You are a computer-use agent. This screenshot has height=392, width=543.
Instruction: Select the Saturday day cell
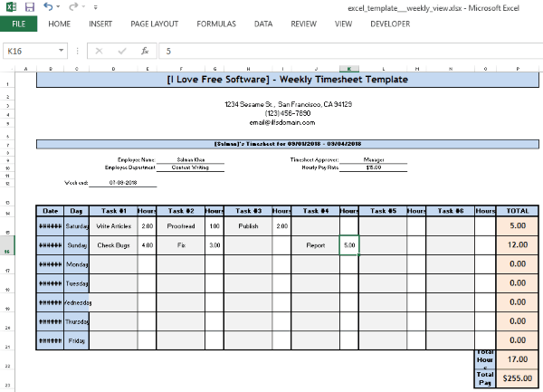77,226
